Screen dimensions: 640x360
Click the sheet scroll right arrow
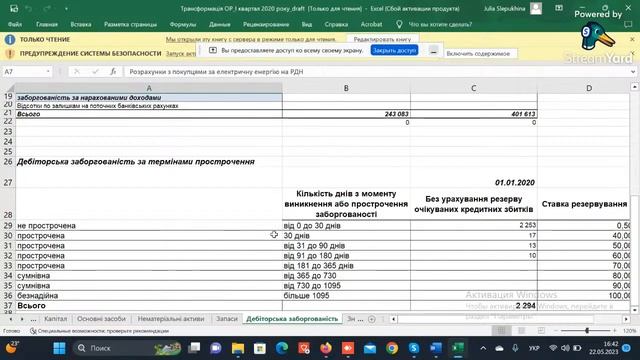coord(22,319)
